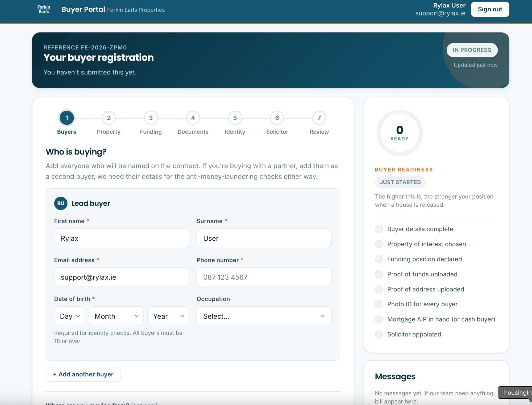The image size is (532, 405).
Task: Click Buyer details complete indicator
Action: tap(379, 229)
